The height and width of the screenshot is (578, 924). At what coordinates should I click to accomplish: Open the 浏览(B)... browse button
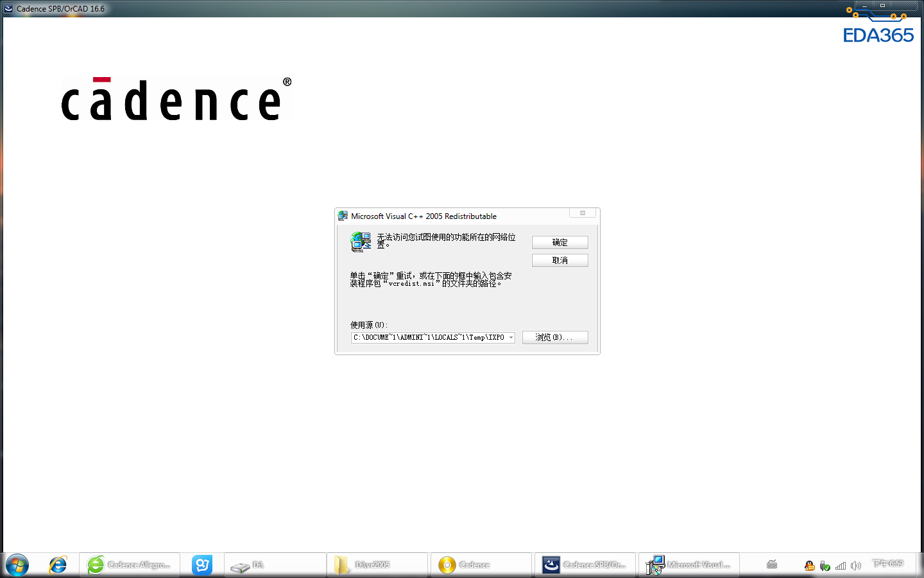[x=555, y=337]
